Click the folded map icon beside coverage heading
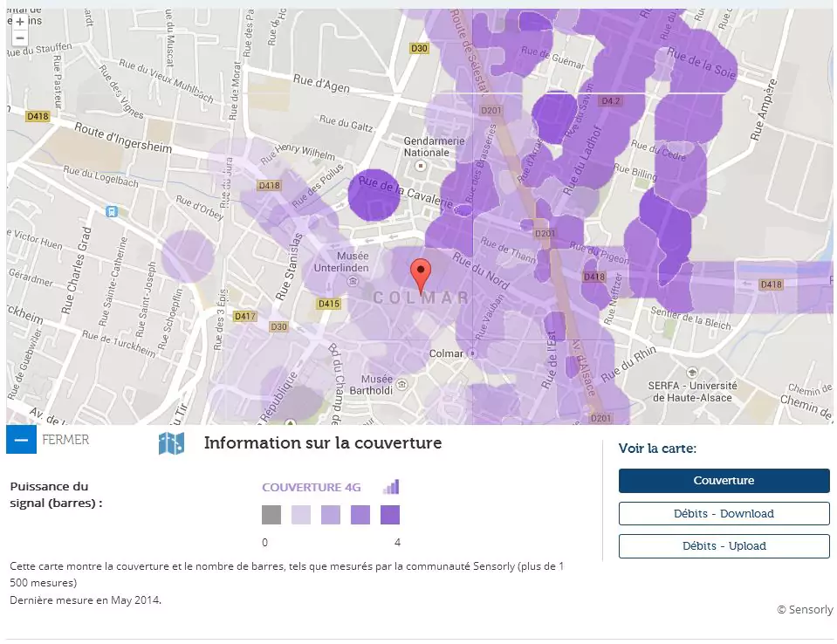This screenshot has width=837, height=644. click(171, 443)
